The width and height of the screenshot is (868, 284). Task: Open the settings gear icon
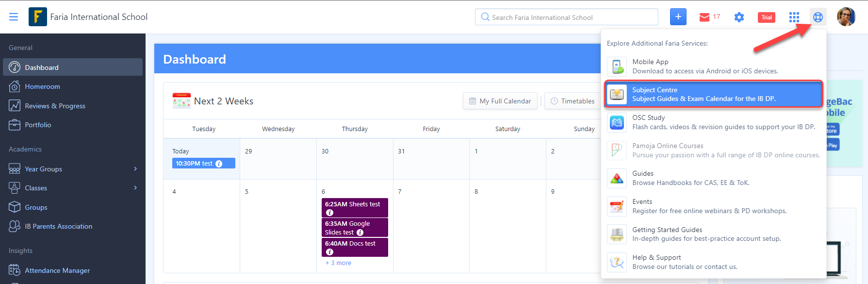[739, 17]
